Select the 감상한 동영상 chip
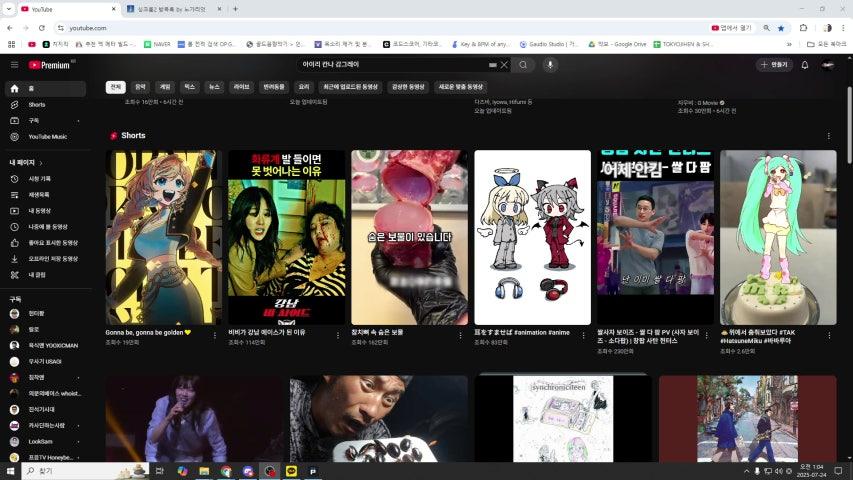 (408, 87)
